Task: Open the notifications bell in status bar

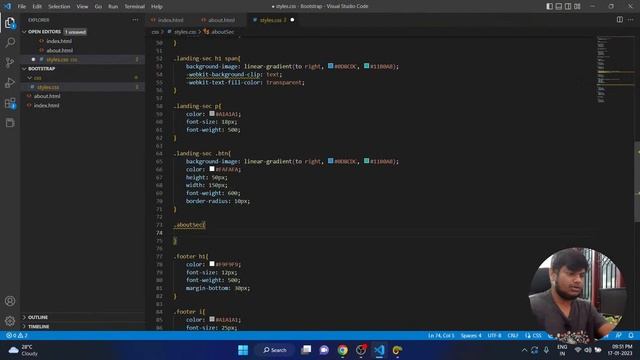Action: coord(631,336)
